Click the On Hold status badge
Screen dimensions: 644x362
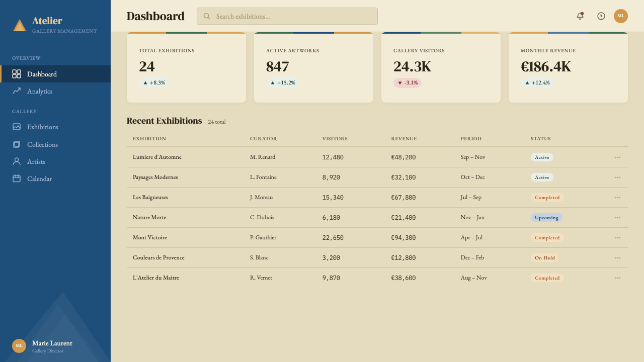545,258
